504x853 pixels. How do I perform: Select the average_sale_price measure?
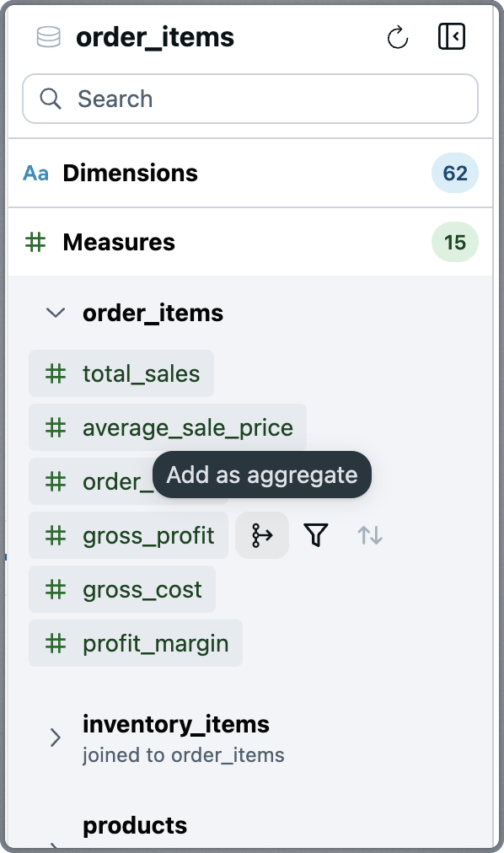point(167,427)
